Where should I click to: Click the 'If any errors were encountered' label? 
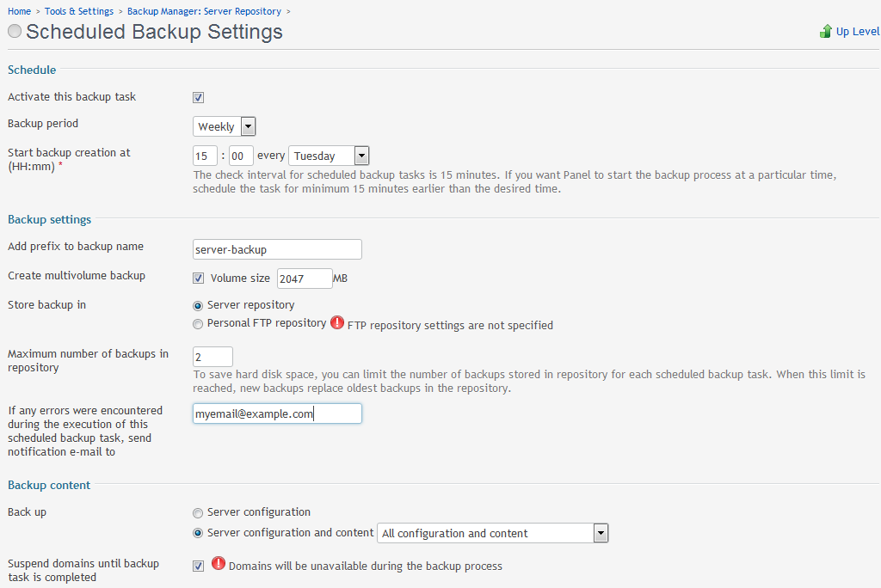[x=85, y=431]
